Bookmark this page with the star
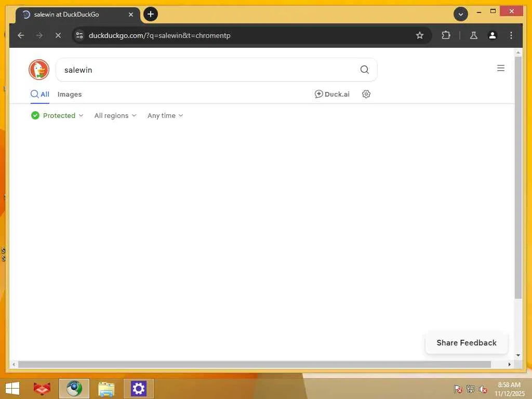This screenshot has height=399, width=532. pyautogui.click(x=420, y=35)
